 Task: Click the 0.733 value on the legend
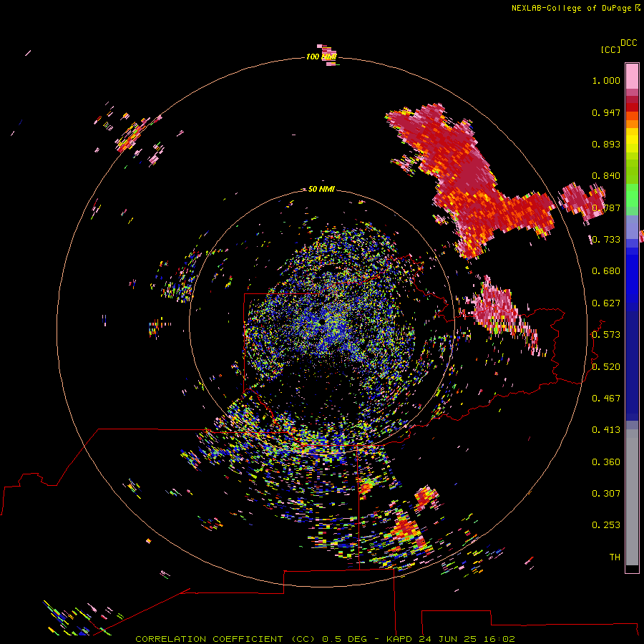(606, 240)
